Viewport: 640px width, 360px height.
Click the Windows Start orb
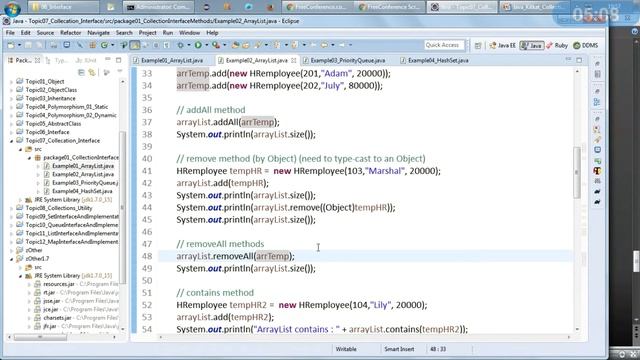tap(13, 8)
